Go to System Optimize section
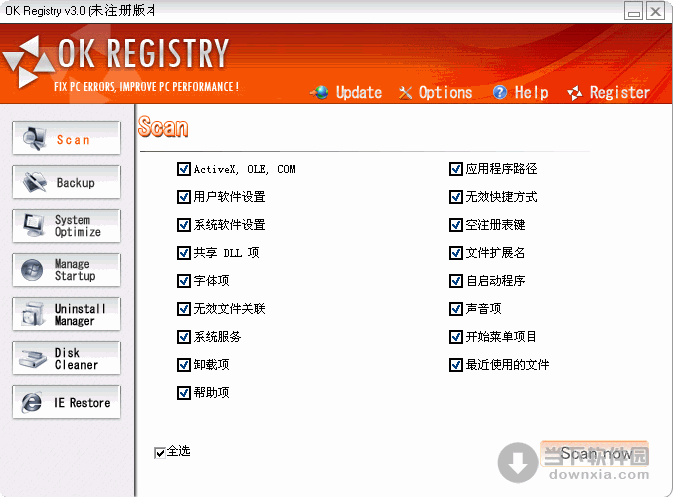 coord(67,226)
